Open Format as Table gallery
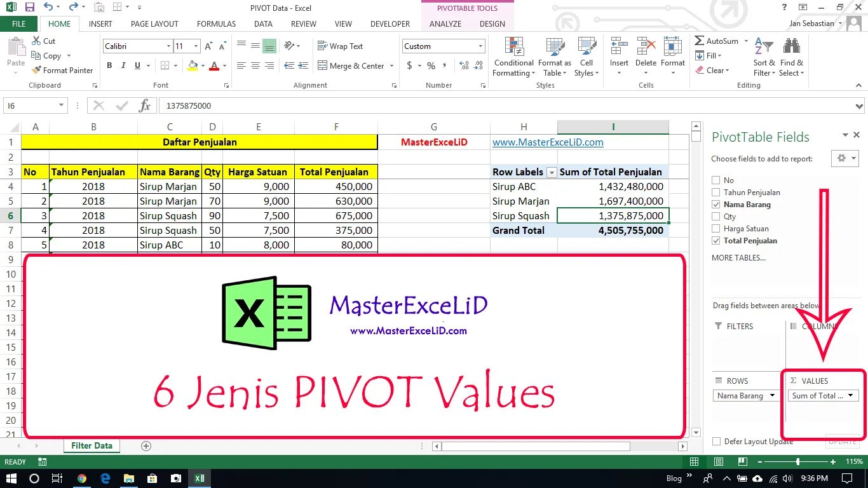The image size is (868, 488). (555, 57)
